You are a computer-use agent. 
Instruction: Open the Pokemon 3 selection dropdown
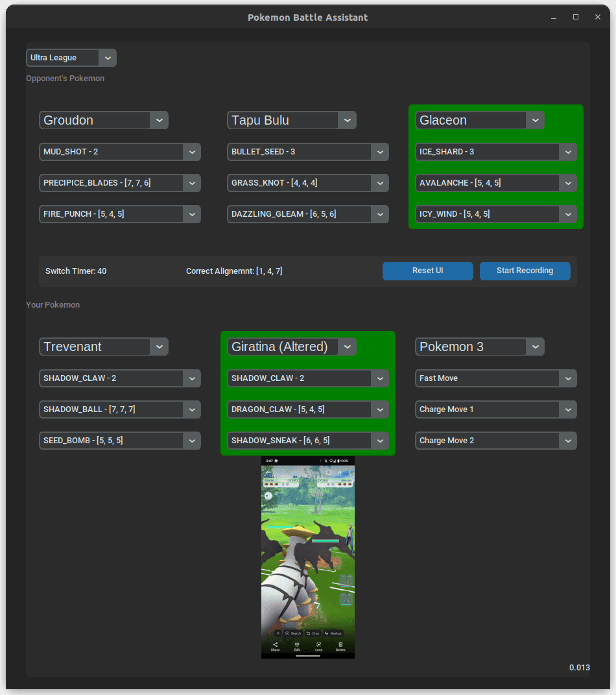tap(480, 347)
